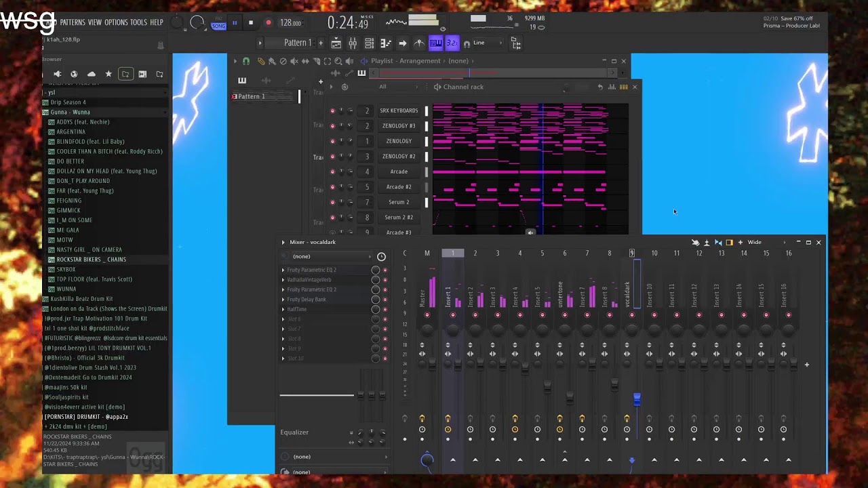868x488 pixels.
Task: Select the Playlist pencil draw tool
Action: coord(261,61)
